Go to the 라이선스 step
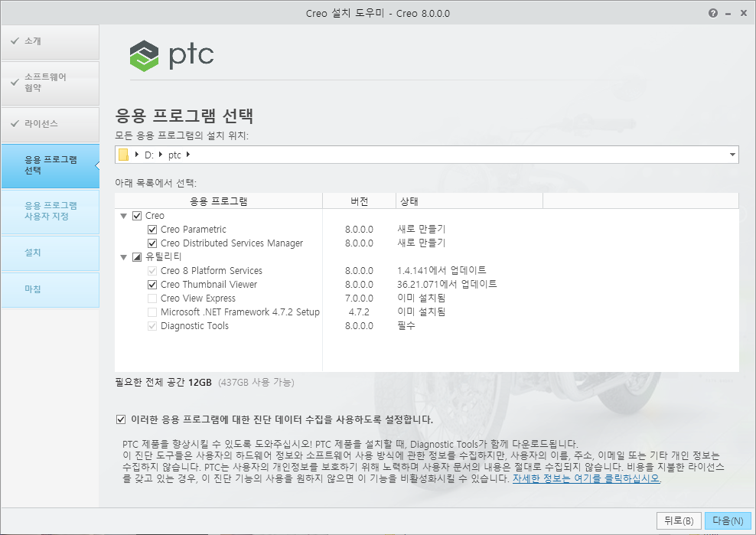This screenshot has width=756, height=535. (x=51, y=124)
